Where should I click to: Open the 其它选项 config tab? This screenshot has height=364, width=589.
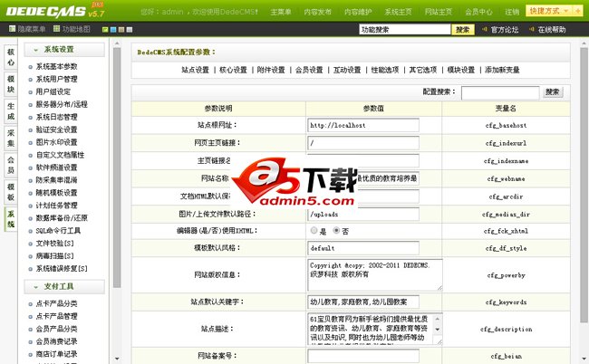tap(423, 70)
